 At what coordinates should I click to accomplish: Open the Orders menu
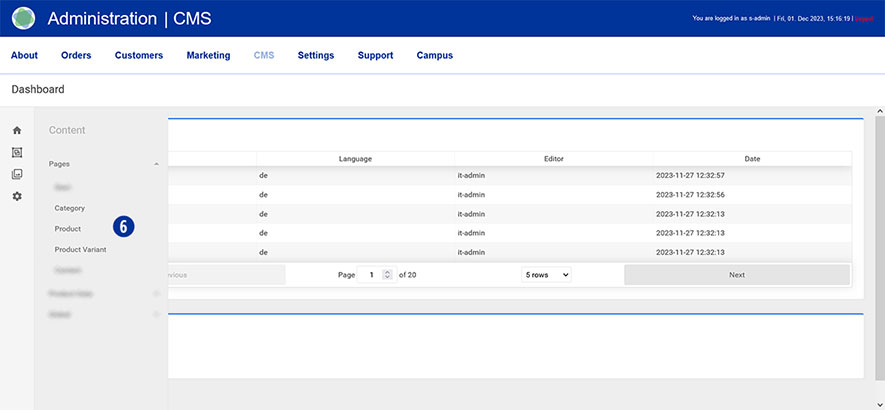76,55
